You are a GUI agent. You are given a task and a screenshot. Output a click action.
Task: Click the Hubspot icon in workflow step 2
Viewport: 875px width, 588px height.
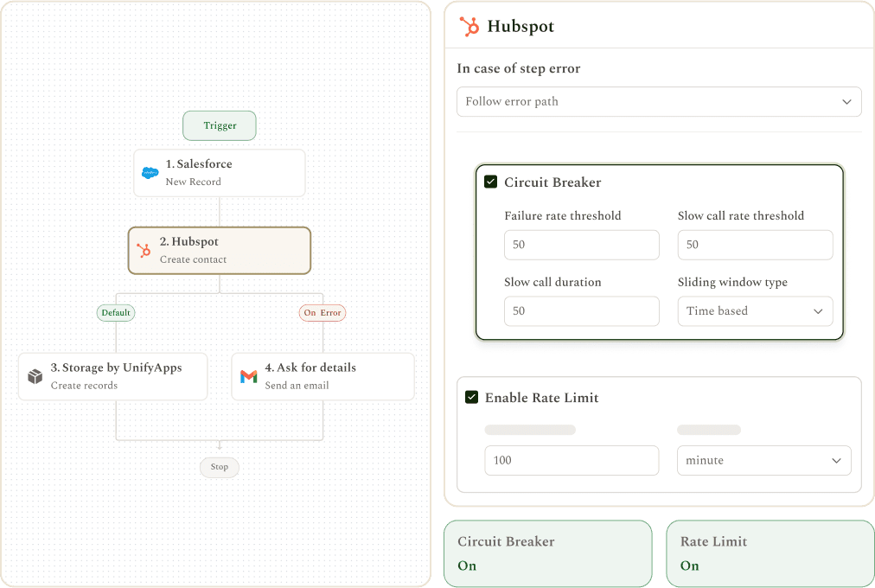(x=144, y=251)
